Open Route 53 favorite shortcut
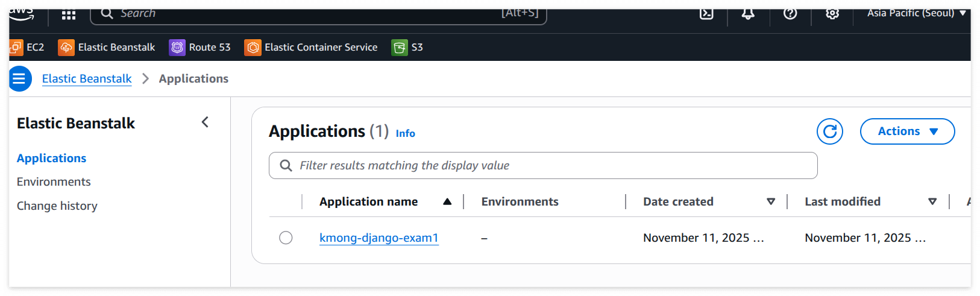 pyautogui.click(x=200, y=47)
